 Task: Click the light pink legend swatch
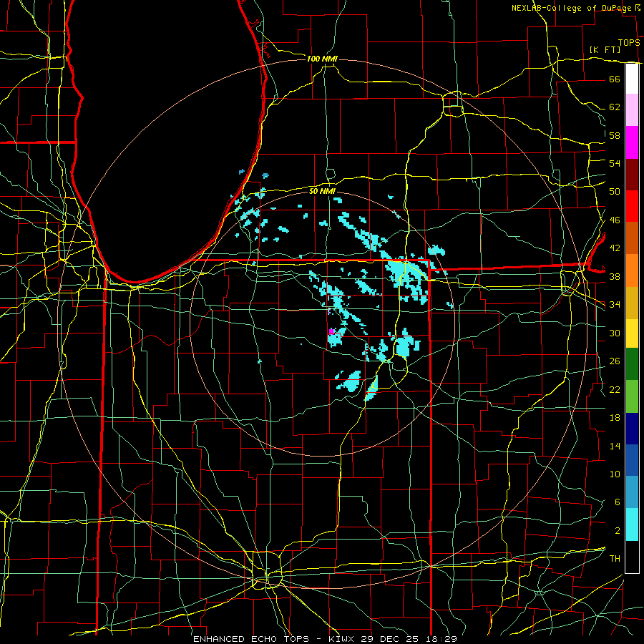pos(632,110)
